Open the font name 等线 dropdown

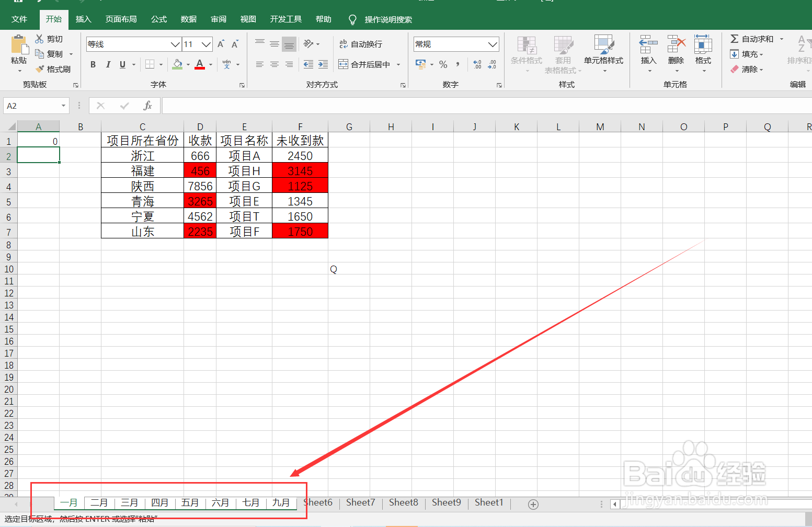coord(176,44)
